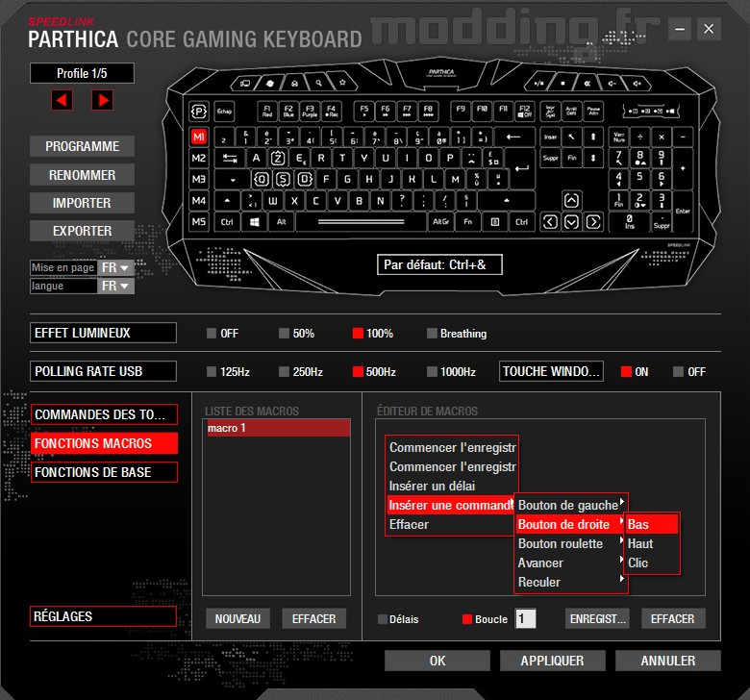Viewport: 750px width, 700px height.
Task: Set polling rate to 250Hz
Action: (x=301, y=372)
